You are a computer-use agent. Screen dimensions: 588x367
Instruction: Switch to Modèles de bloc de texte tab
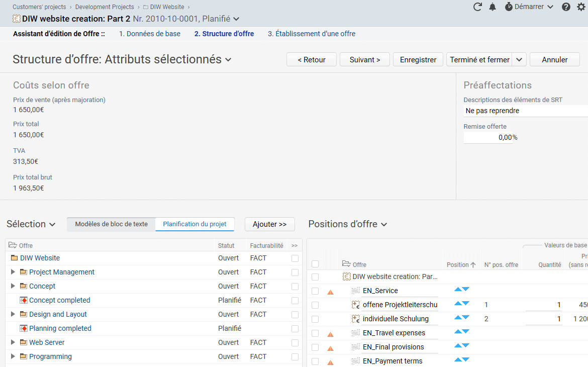[111, 224]
